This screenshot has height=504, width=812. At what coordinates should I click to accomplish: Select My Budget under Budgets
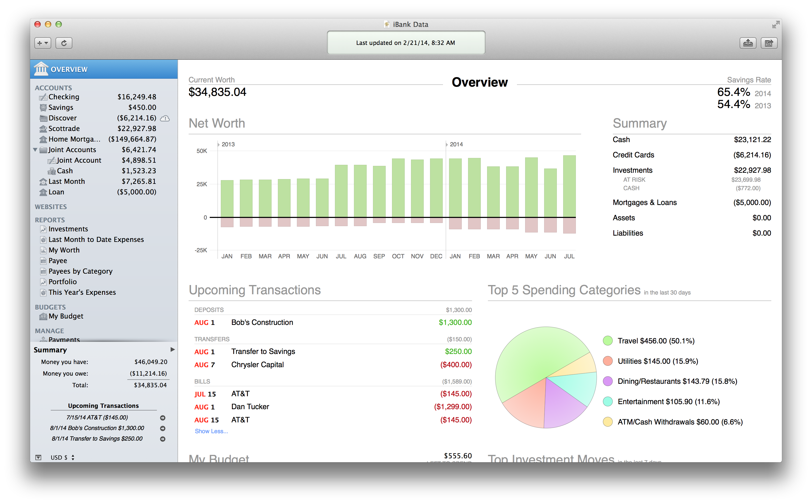coord(66,316)
